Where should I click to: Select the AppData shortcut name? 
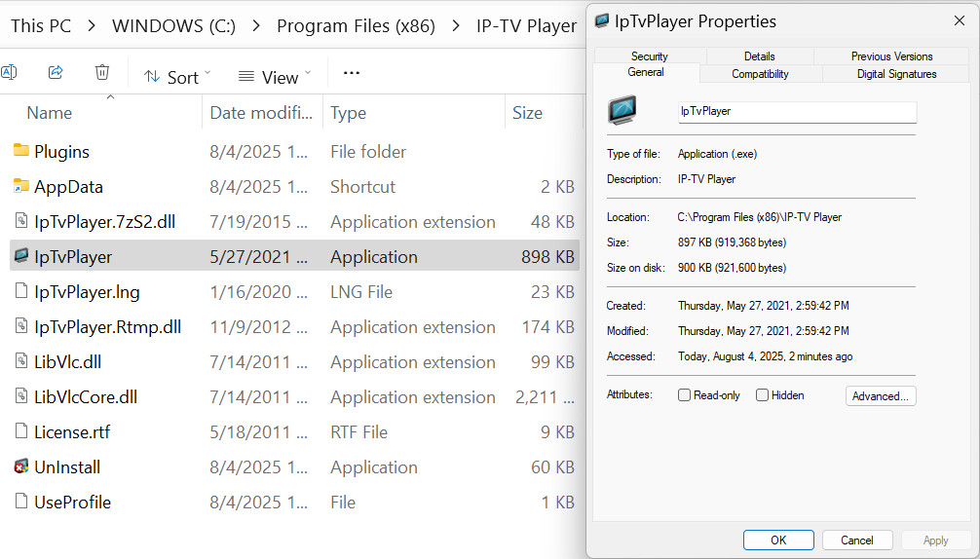point(69,187)
